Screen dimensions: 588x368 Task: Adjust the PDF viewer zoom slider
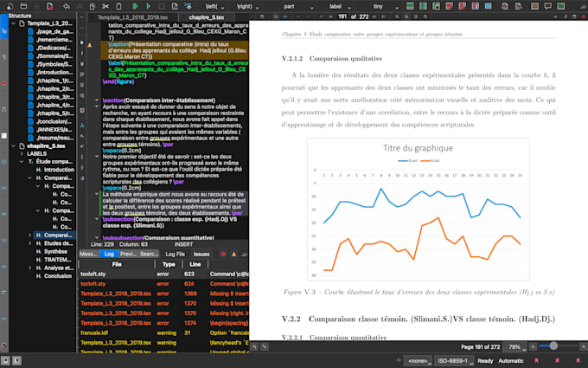[x=553, y=345]
